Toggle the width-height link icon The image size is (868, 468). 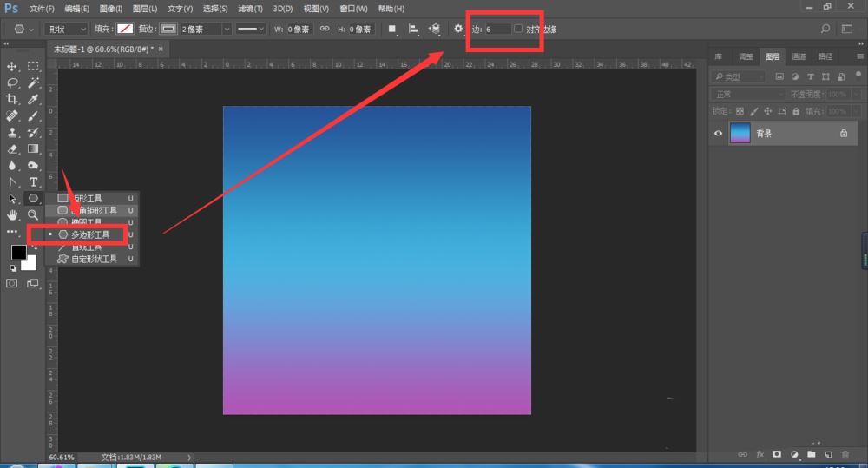pos(325,29)
